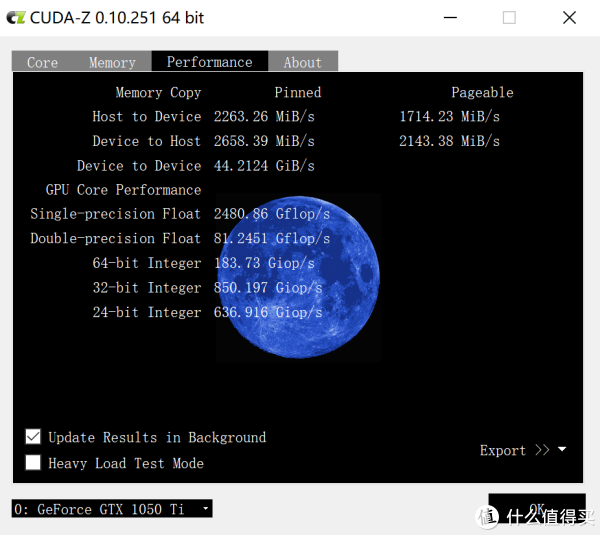Click the OK button
This screenshot has width=600, height=535.
pos(536,508)
